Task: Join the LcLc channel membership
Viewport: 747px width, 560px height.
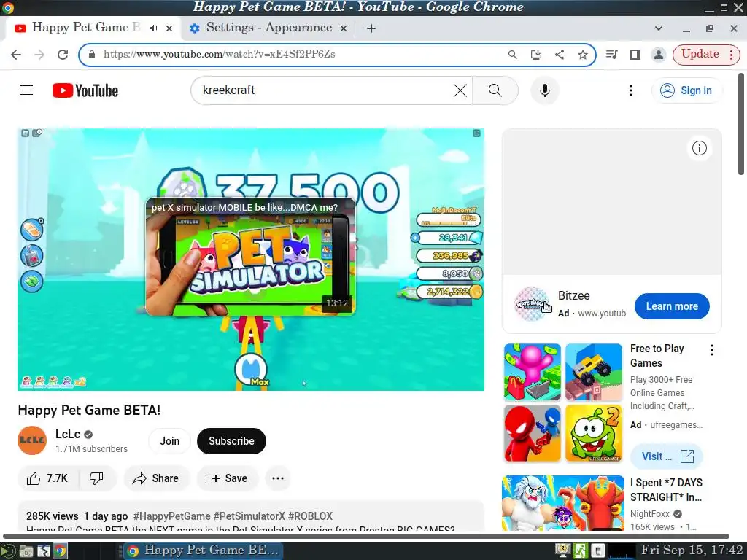Action: (x=169, y=441)
